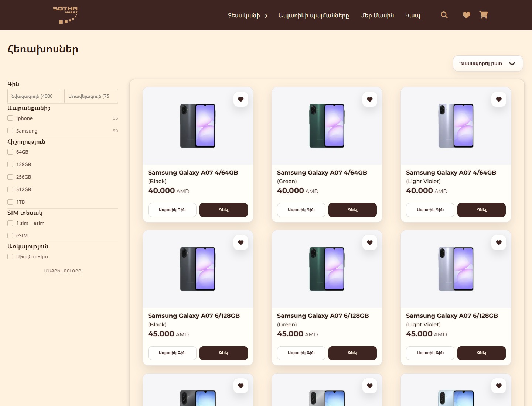
Task: Click Մաքրել բոլորը clear filters link
Action: [63, 271]
